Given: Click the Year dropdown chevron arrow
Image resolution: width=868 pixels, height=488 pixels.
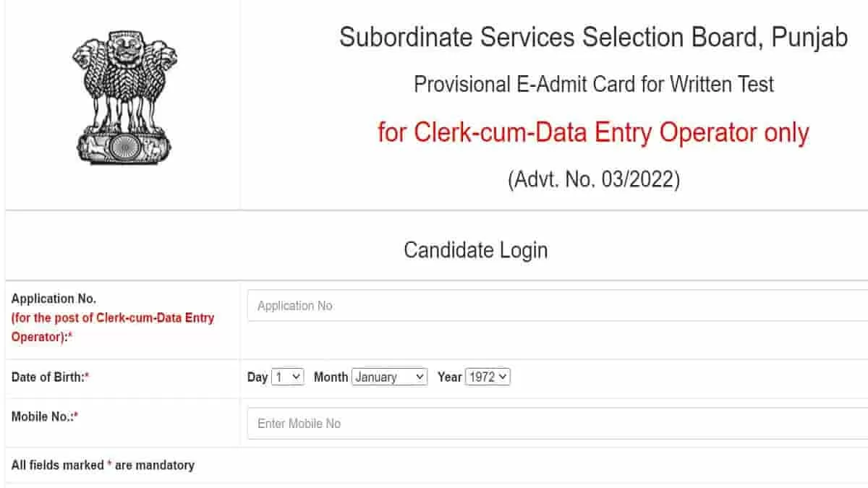Looking at the screenshot, I should click(x=502, y=376).
